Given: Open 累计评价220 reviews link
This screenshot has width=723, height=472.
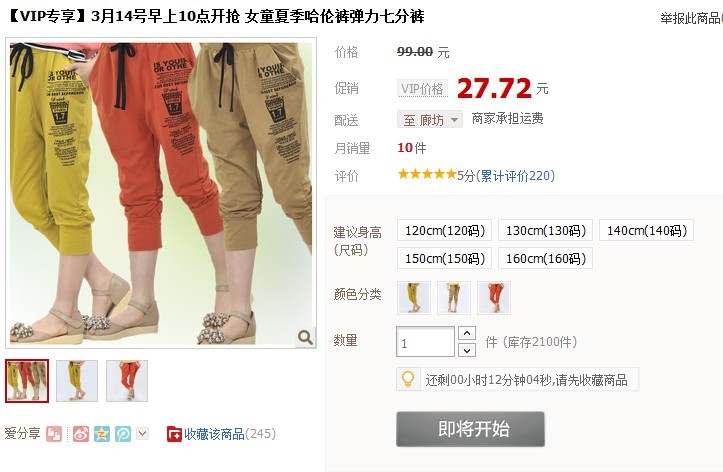Looking at the screenshot, I should pyautogui.click(x=516, y=176).
